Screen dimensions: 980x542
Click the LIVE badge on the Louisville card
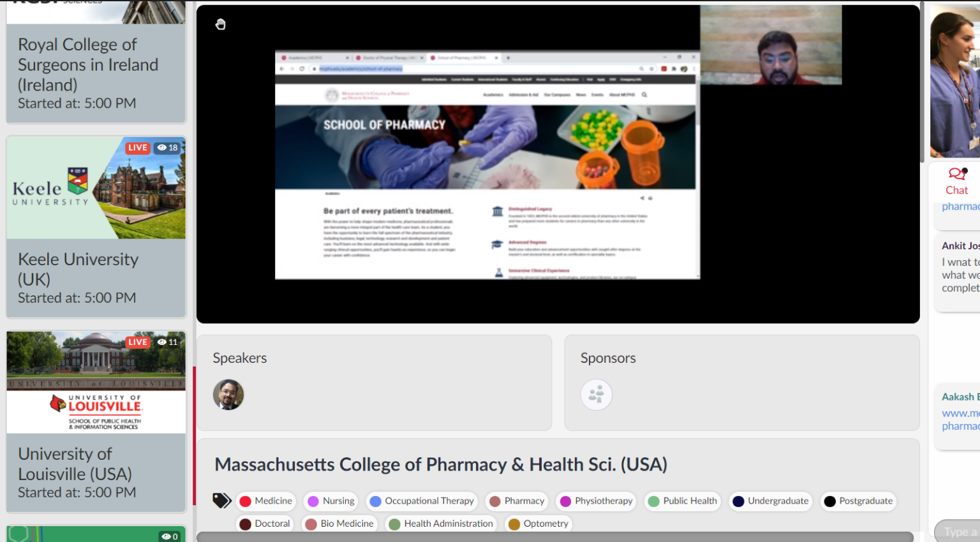[x=138, y=342]
